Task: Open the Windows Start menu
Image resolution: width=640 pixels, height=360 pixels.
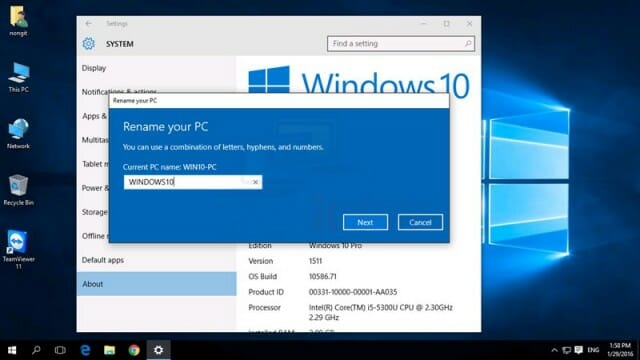Action: [12, 350]
